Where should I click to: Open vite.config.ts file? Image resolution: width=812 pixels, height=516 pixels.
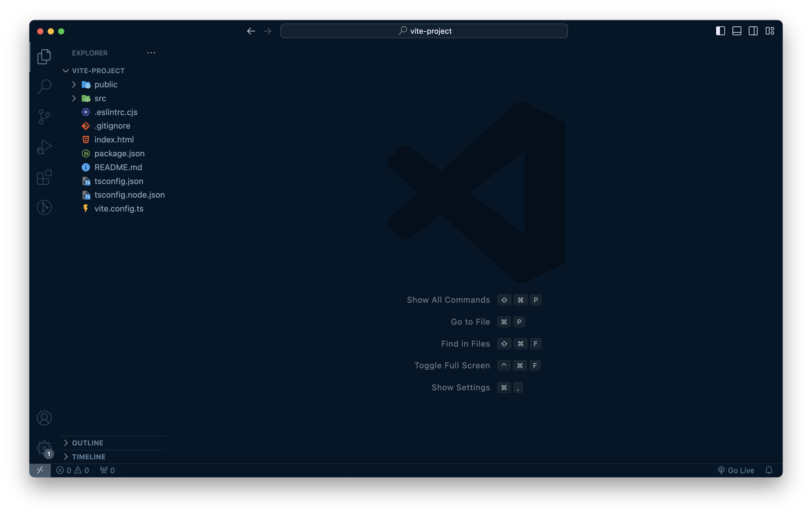click(x=119, y=209)
